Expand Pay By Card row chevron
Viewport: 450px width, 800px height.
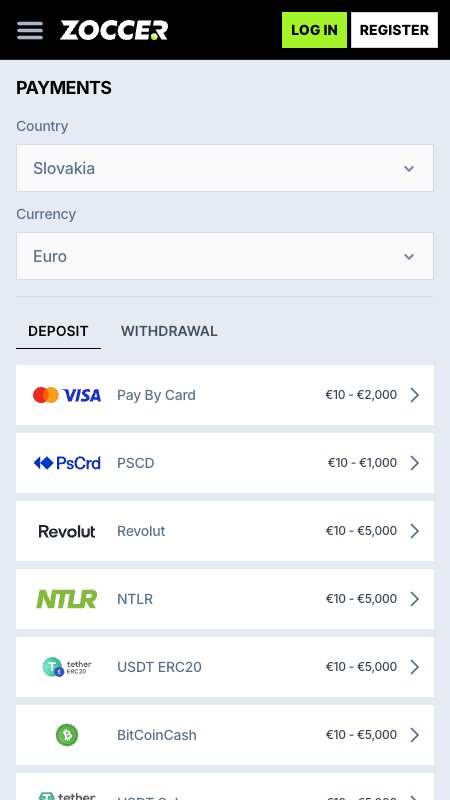click(415, 395)
